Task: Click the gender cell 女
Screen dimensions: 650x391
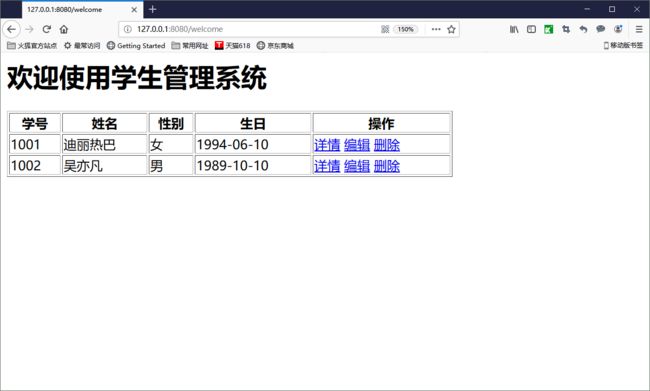Action: (x=171, y=144)
